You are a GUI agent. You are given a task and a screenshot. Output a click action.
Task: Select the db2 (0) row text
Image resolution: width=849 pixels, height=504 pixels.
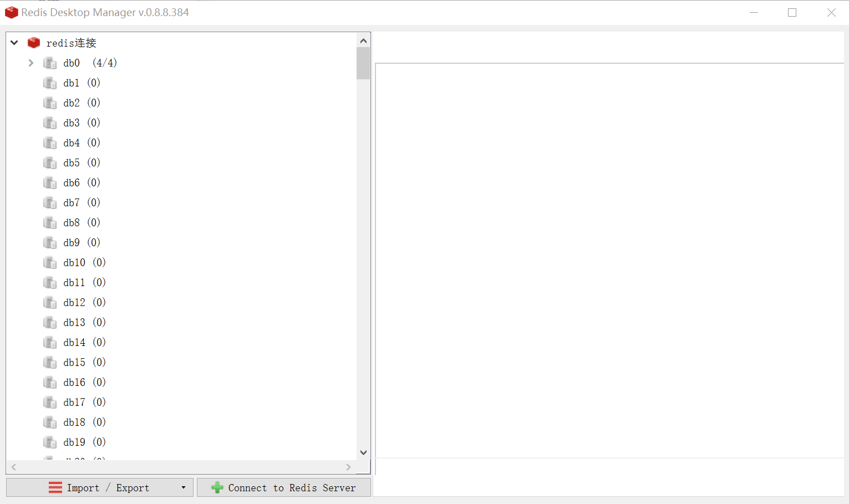[x=82, y=103]
